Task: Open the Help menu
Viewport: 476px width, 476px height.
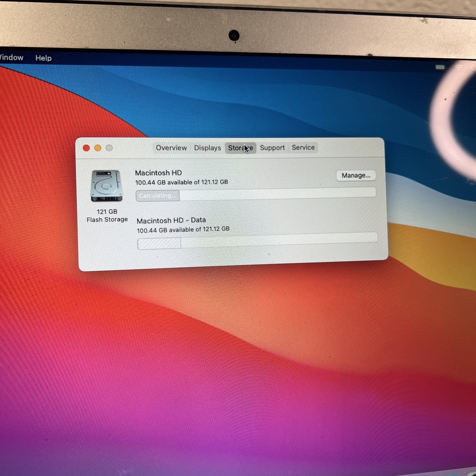Action: 43,58
